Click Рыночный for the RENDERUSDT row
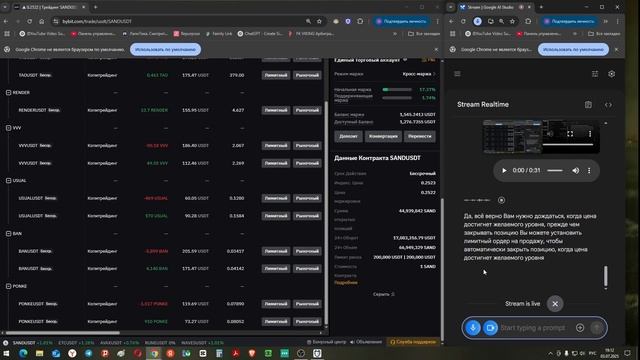The width and height of the screenshot is (640, 360). (307, 110)
